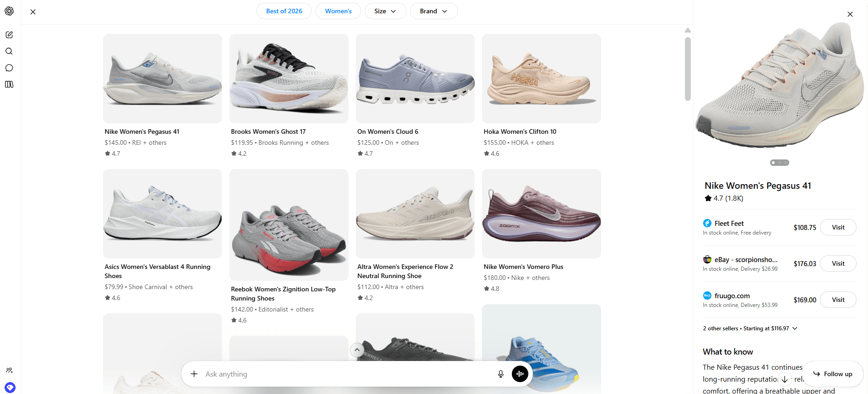Click the Nike Women's Pegasus 41 panel title
The image size is (868, 394).
(758, 186)
